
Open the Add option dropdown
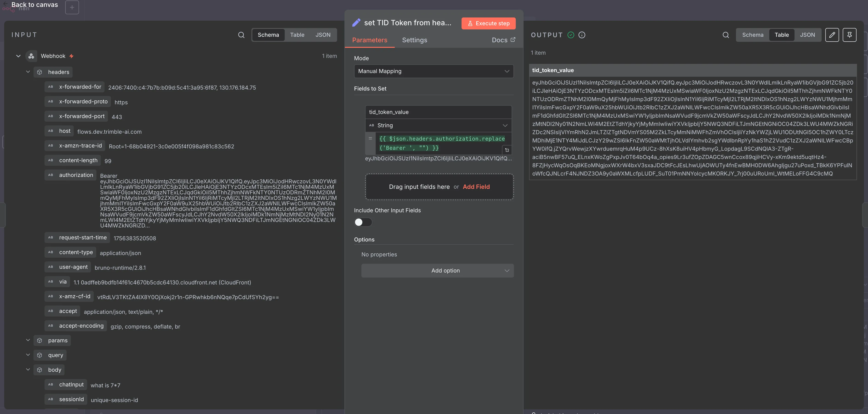click(x=437, y=271)
